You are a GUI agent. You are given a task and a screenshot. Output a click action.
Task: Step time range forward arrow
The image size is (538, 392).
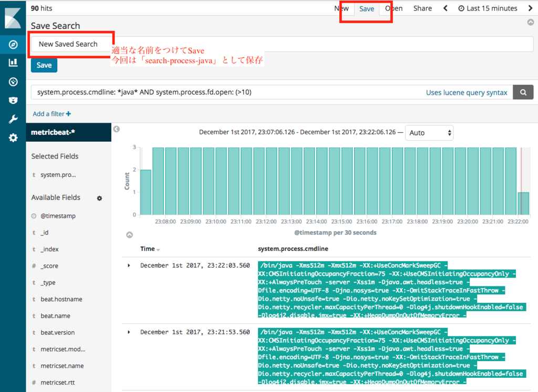530,8
